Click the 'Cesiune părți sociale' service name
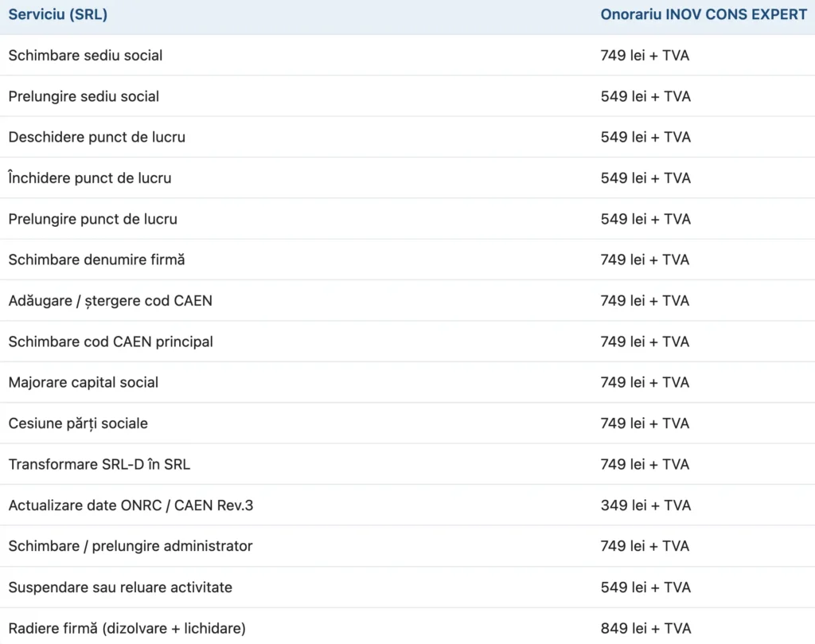This screenshot has width=815, height=644. (x=78, y=423)
